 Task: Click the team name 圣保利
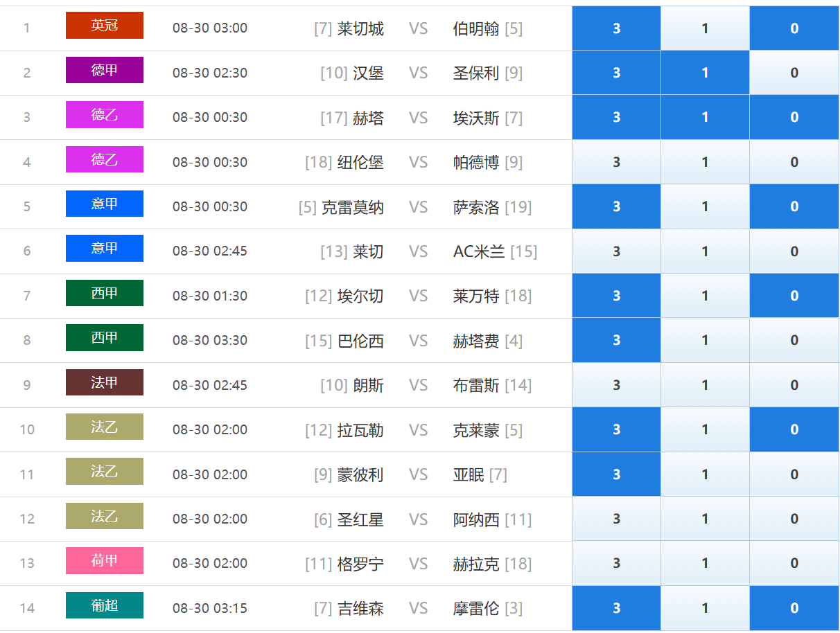pos(476,73)
